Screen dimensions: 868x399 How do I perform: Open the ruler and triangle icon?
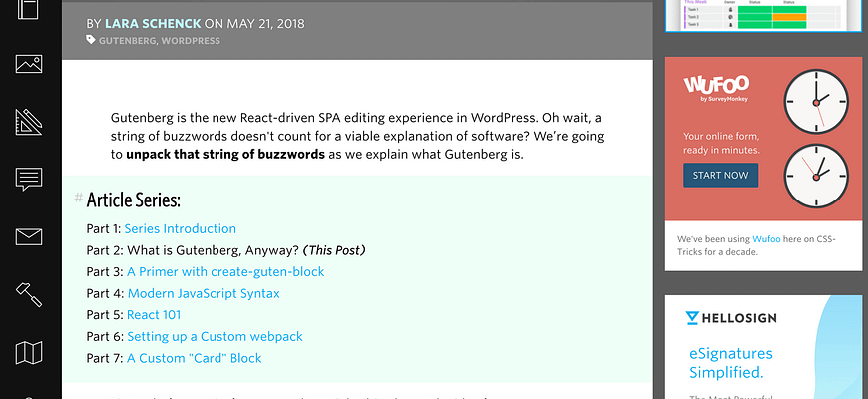pos(29,123)
